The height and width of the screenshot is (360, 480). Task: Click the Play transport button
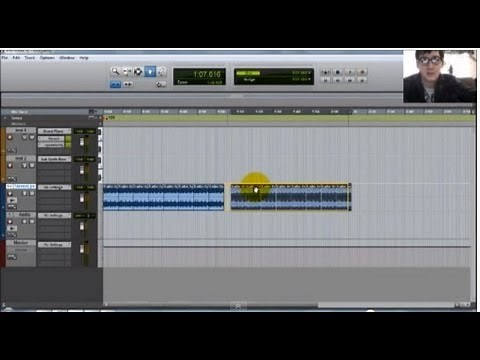click(x=350, y=72)
